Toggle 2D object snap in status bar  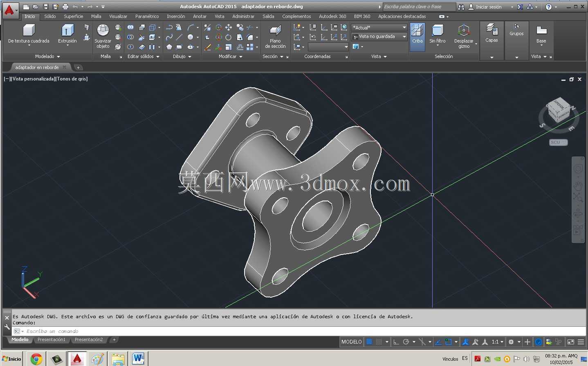point(449,342)
